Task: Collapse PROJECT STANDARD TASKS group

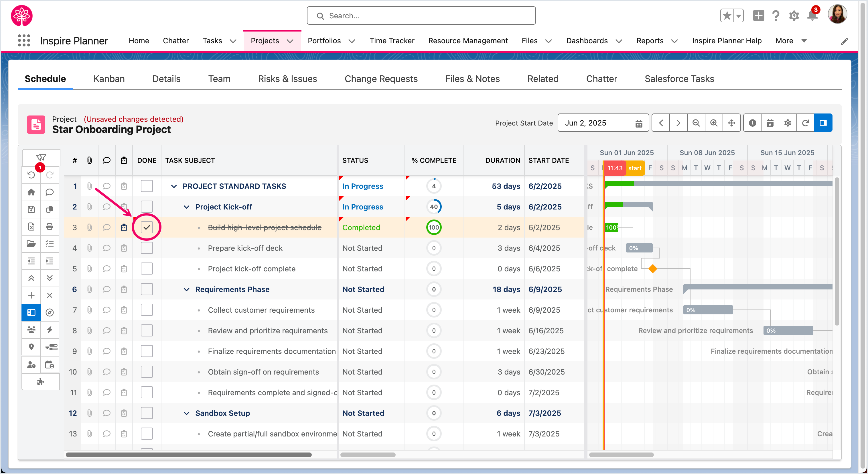Action: [174, 186]
